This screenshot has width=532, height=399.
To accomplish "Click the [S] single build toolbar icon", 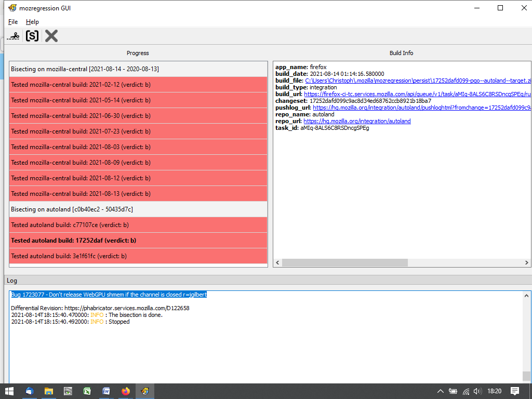I will point(32,36).
